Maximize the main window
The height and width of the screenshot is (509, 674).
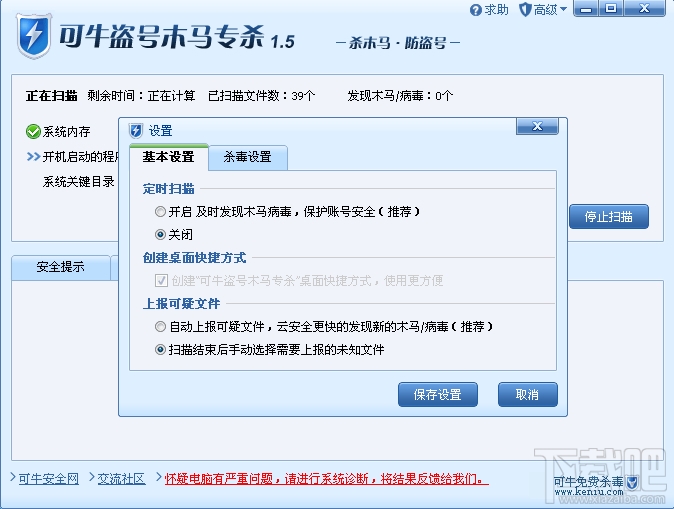coord(611,9)
